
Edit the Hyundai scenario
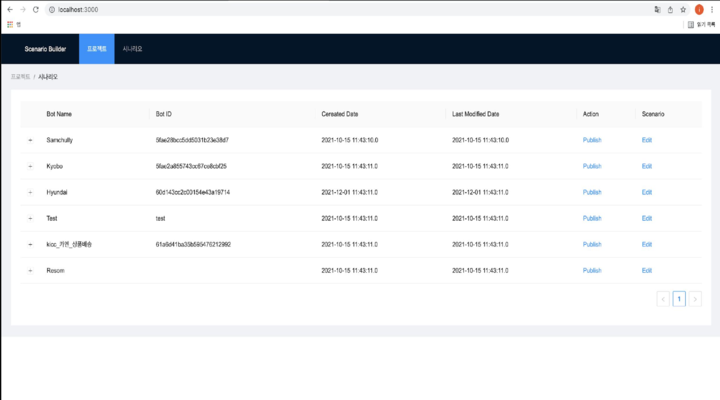(x=647, y=192)
